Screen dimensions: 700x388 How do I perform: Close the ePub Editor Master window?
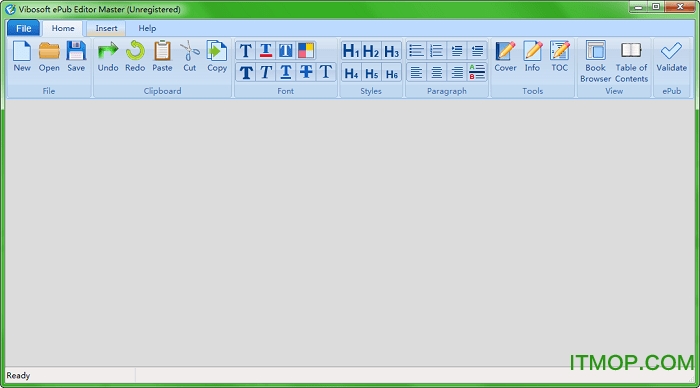680,7
